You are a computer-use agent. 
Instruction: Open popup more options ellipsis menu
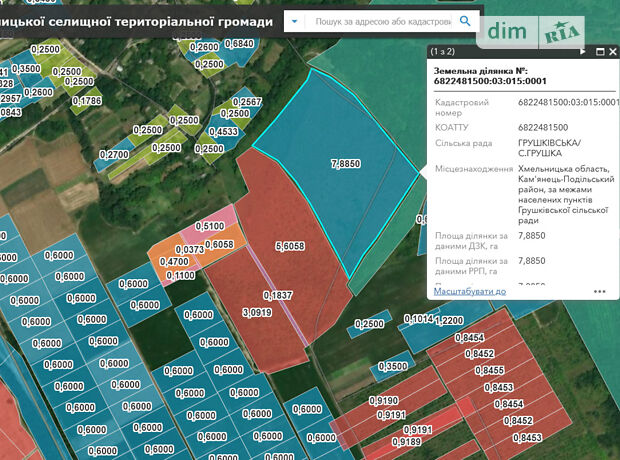pos(599,292)
